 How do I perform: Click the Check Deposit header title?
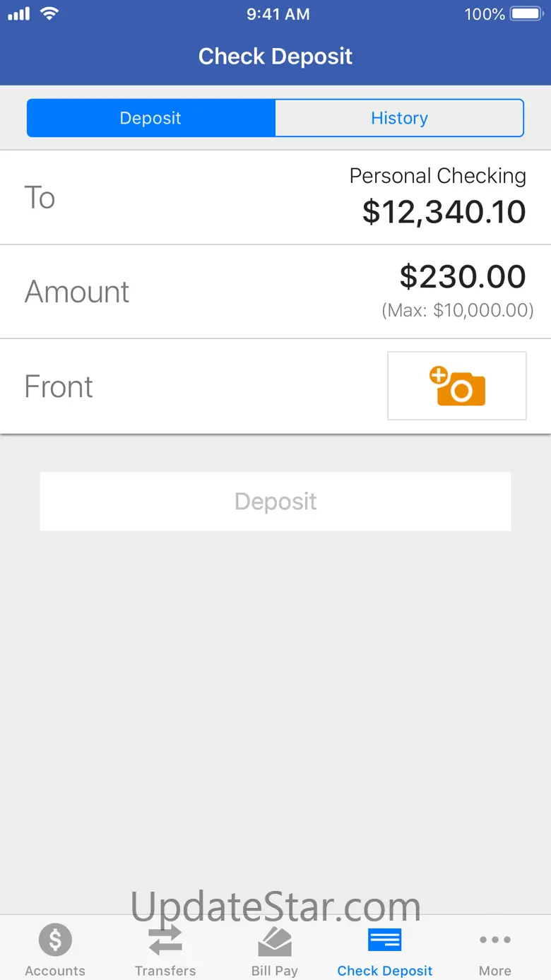coord(275,57)
